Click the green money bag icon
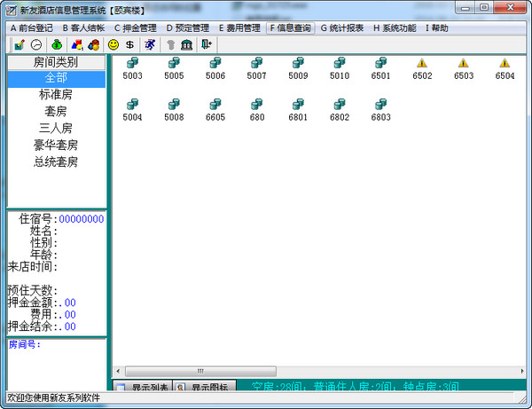 pos(57,44)
